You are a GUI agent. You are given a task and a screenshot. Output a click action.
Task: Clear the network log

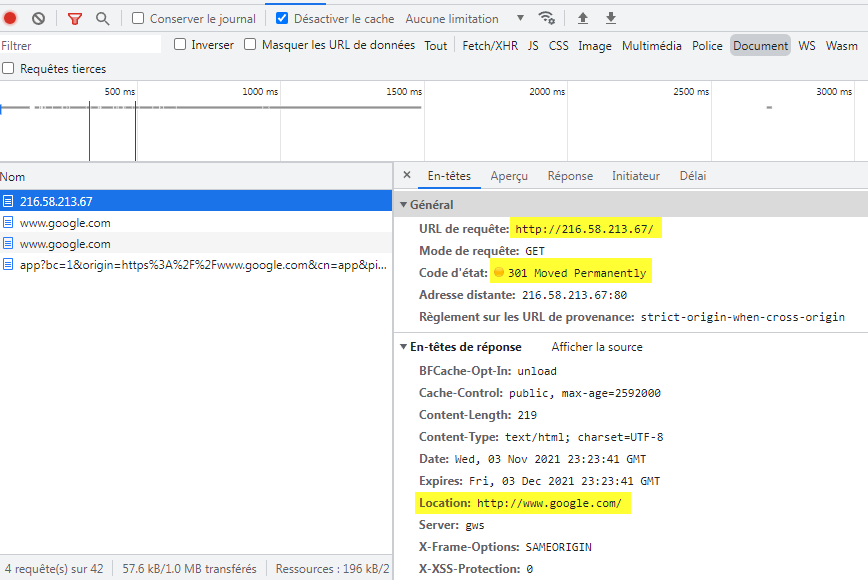pyautogui.click(x=38, y=18)
